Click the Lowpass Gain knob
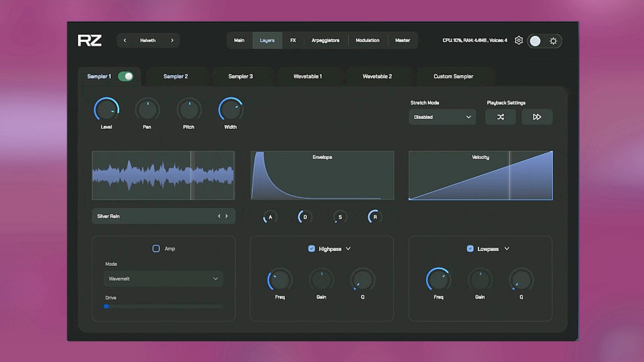 click(480, 280)
